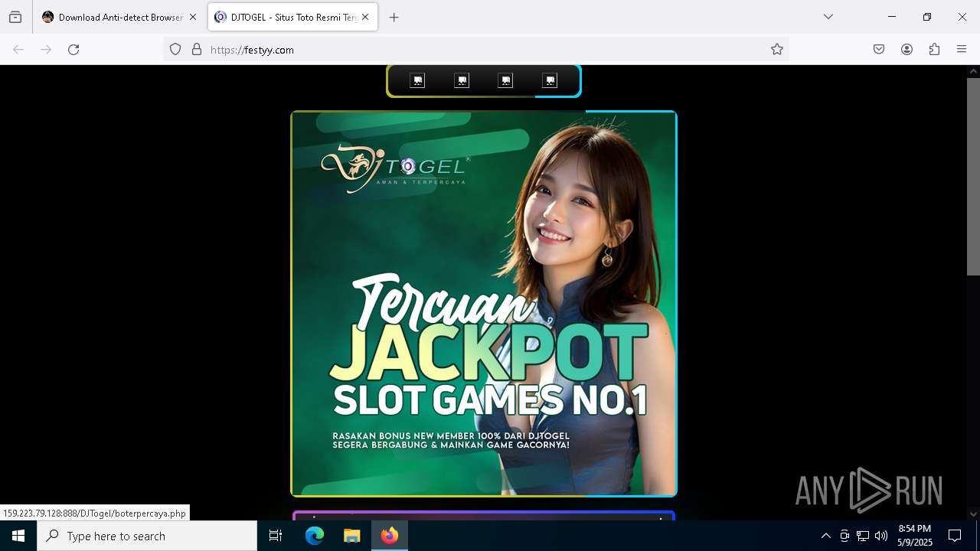
Task: Show hidden system tray icons
Action: 825,536
